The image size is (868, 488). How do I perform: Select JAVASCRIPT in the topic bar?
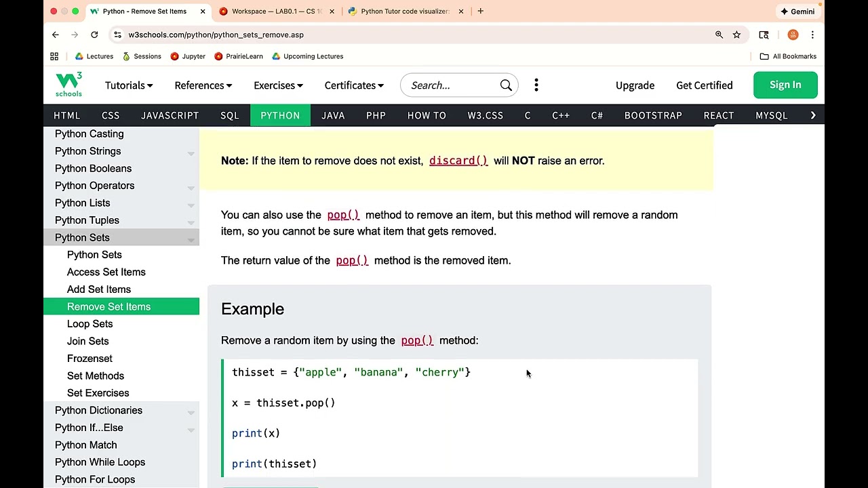pyautogui.click(x=170, y=115)
